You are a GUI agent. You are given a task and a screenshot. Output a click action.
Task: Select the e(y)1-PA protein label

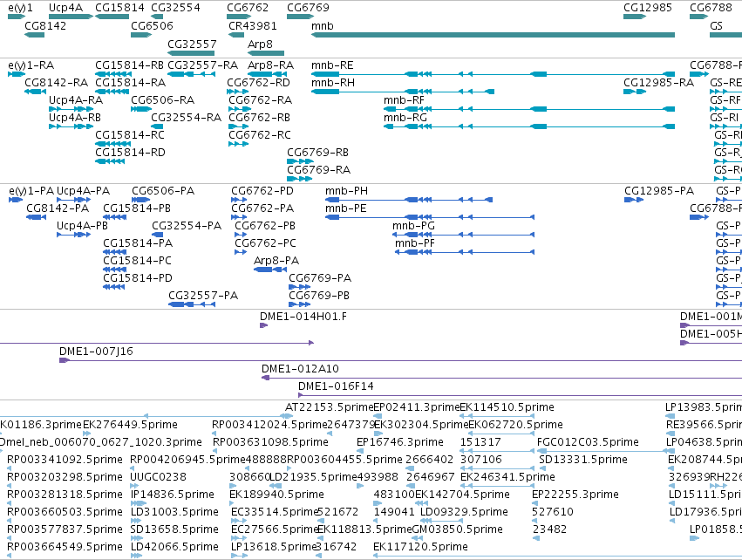[31, 191]
